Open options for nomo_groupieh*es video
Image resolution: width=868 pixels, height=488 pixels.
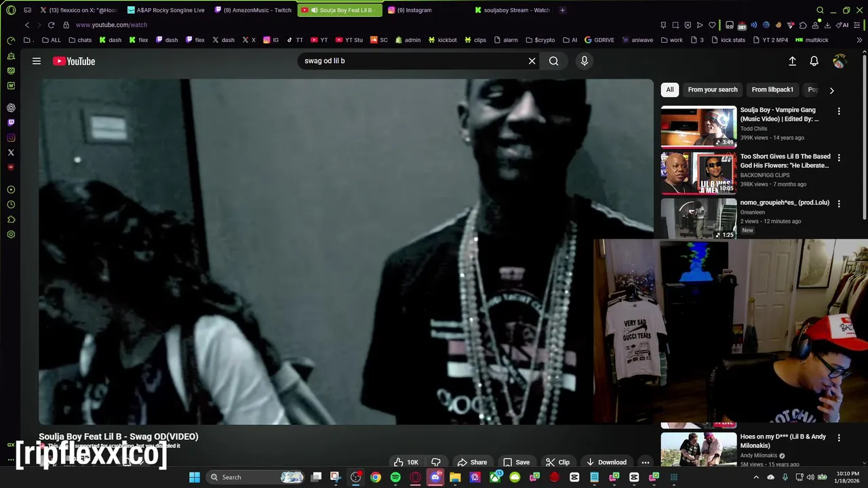coord(839,204)
